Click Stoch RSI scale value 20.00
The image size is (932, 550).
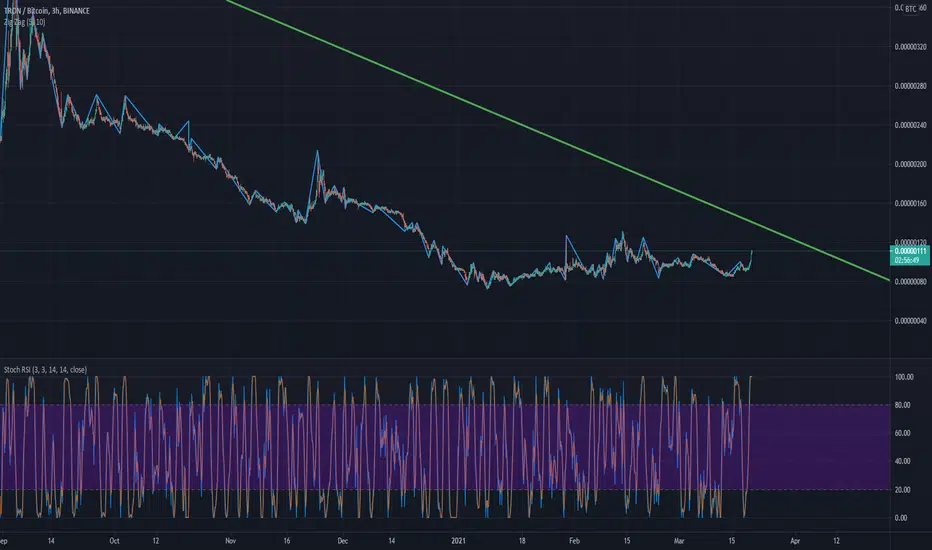pos(902,490)
